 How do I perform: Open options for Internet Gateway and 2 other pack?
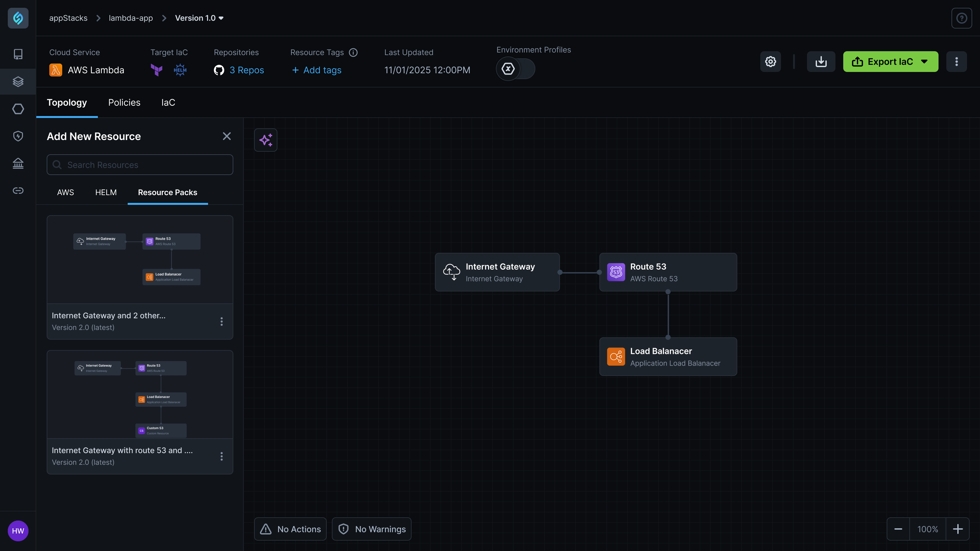(x=221, y=322)
